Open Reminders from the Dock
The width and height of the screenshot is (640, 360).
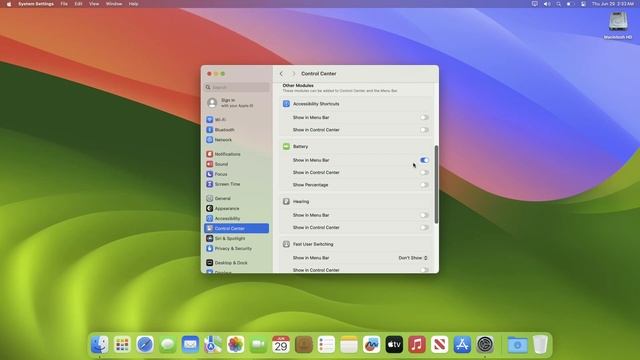pos(326,344)
